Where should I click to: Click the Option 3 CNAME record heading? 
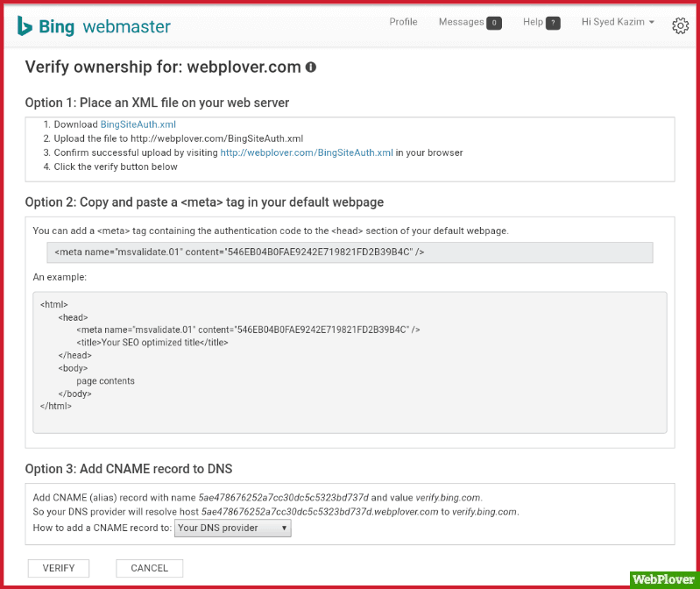[129, 469]
